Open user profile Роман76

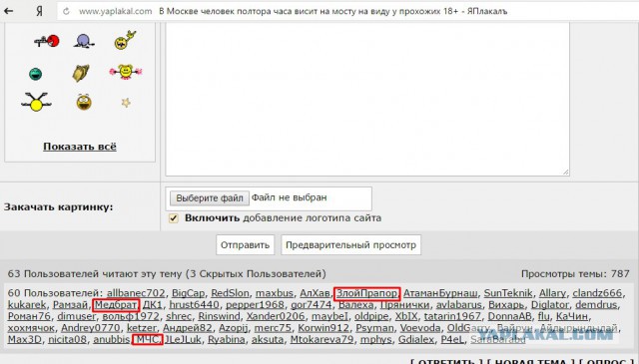[x=29, y=316]
